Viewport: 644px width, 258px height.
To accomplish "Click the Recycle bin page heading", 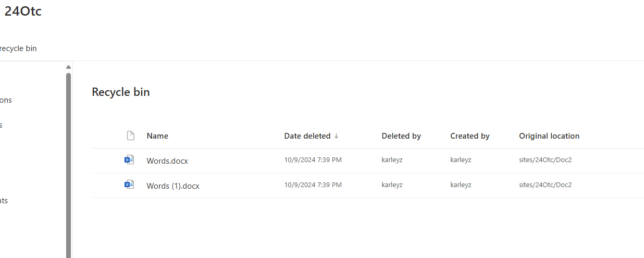I will 121,92.
